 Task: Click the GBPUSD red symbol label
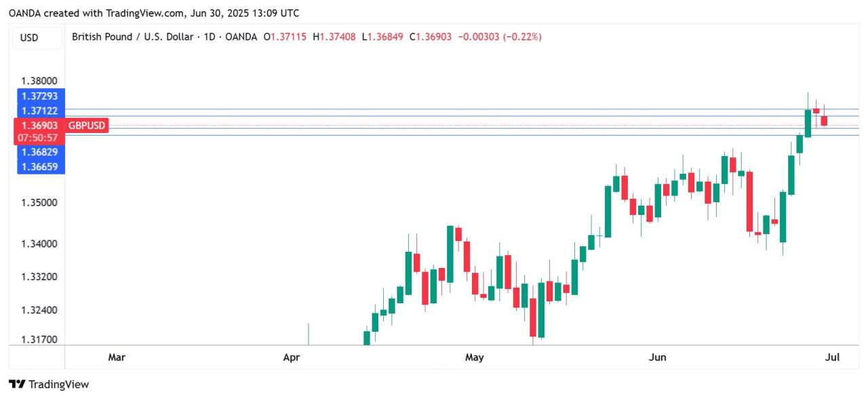click(87, 126)
